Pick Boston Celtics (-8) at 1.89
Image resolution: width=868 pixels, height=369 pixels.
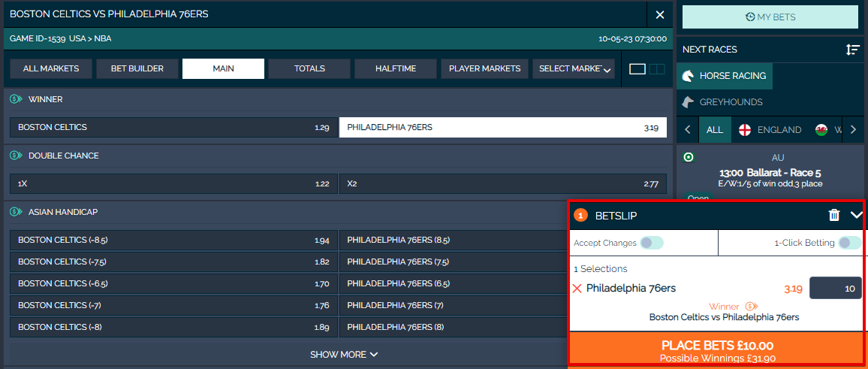(173, 327)
